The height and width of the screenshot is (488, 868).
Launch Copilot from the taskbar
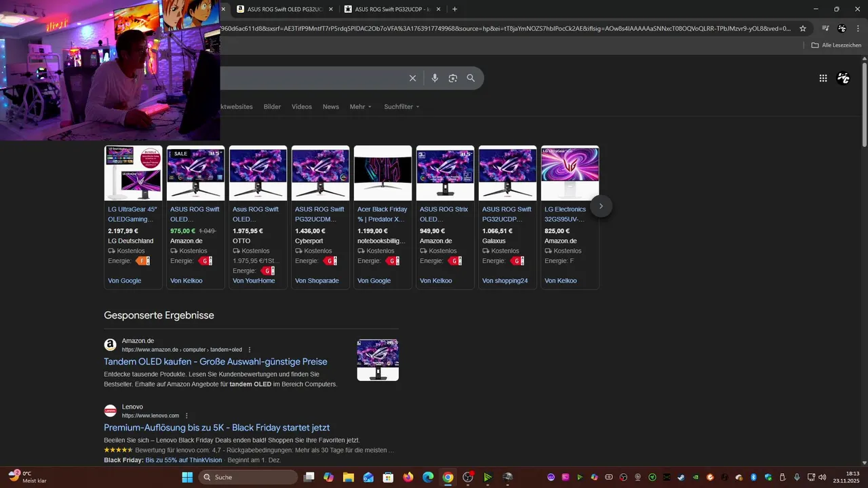[329, 477]
